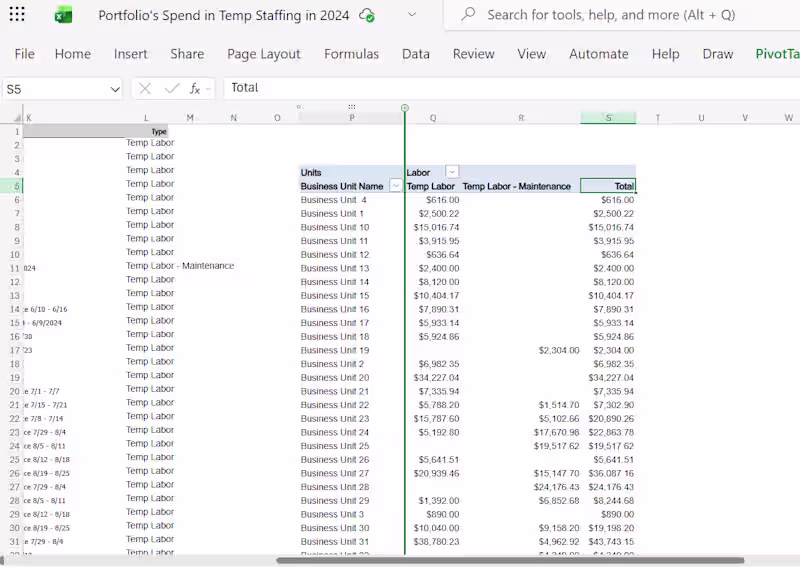Click the search box for tools and help
Viewport: 800px width, 567px height.
(622, 15)
